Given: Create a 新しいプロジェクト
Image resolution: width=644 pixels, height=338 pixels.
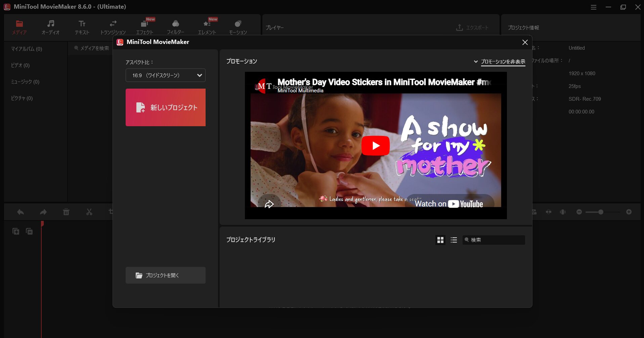Looking at the screenshot, I should coord(166,107).
